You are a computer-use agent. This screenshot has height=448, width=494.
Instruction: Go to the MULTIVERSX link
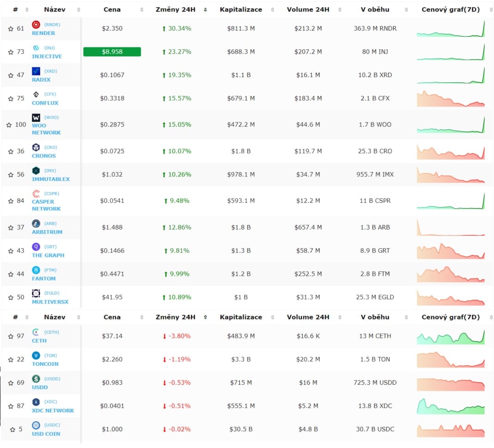coord(50,302)
